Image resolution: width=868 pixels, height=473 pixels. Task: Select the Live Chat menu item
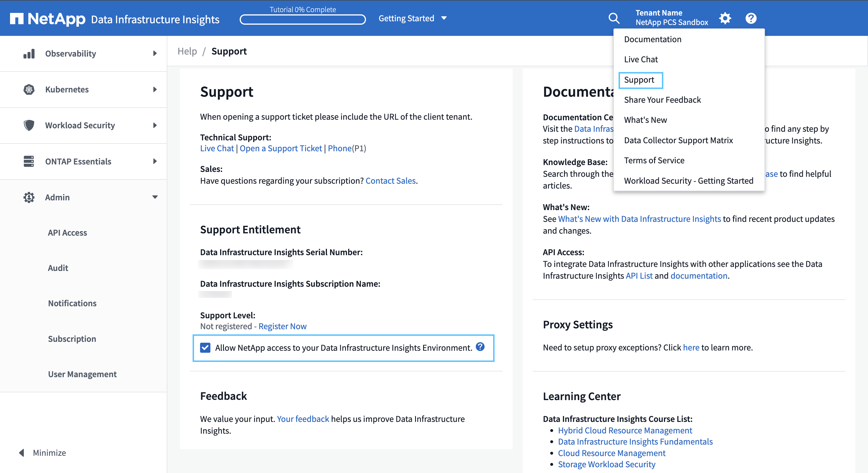[641, 59]
